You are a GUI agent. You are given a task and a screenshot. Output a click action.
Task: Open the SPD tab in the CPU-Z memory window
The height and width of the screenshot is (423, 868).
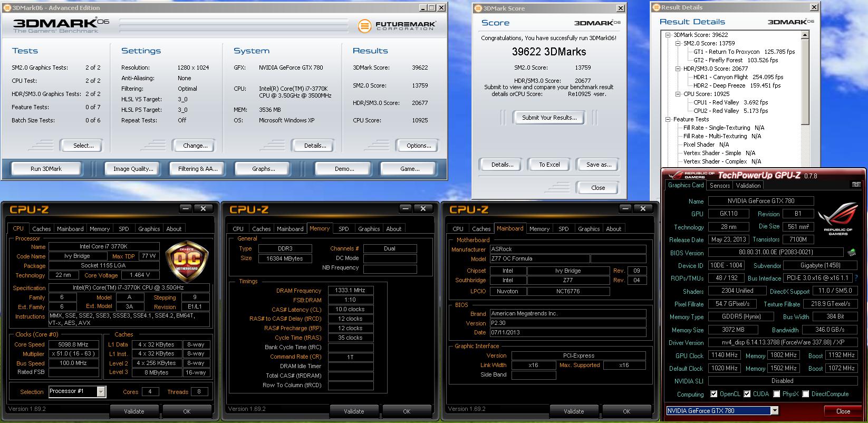344,229
